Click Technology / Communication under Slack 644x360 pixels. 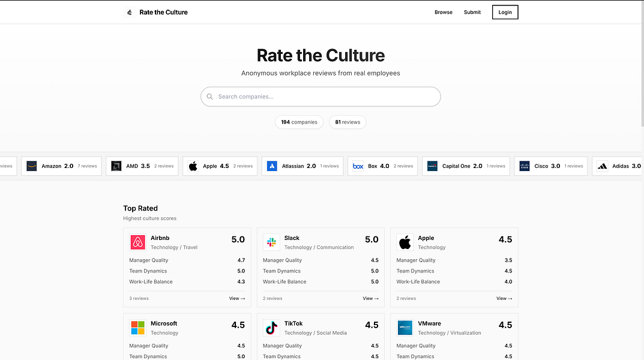tap(319, 247)
